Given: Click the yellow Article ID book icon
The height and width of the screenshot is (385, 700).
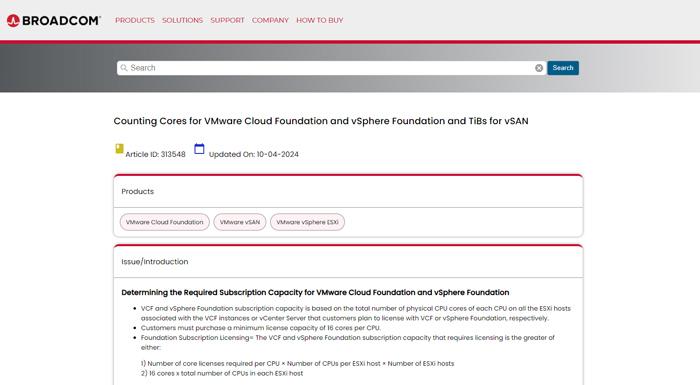Looking at the screenshot, I should coord(119,149).
